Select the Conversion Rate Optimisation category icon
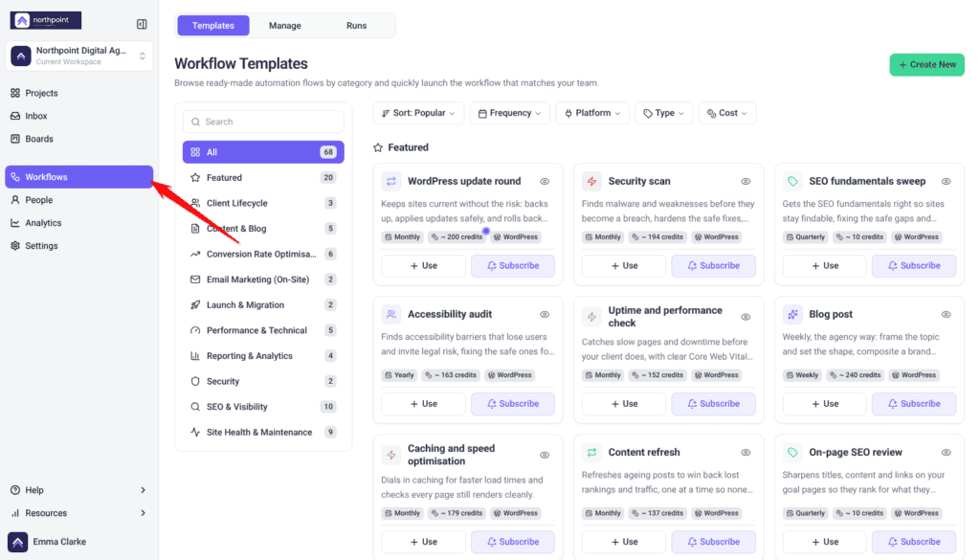This screenshot has width=980, height=560. pyautogui.click(x=195, y=255)
